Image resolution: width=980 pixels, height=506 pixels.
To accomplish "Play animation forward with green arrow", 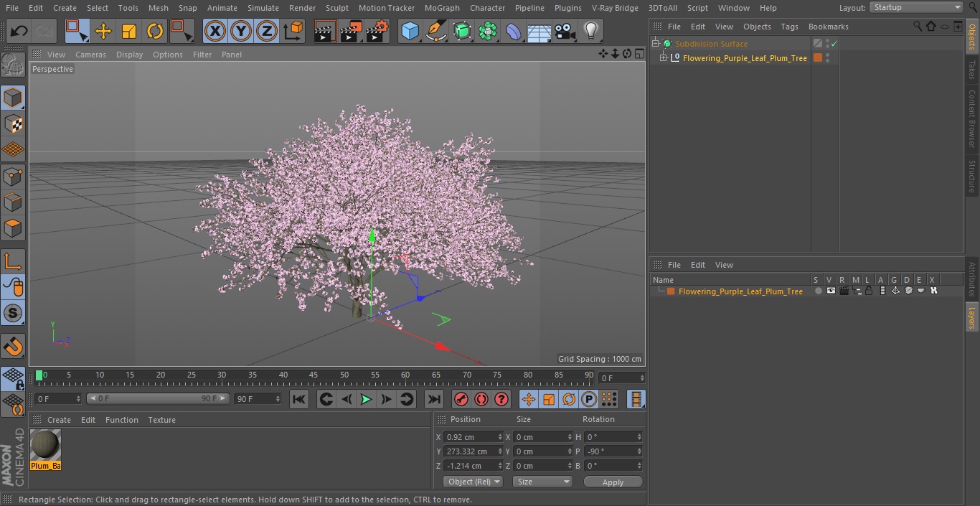I will [366, 399].
